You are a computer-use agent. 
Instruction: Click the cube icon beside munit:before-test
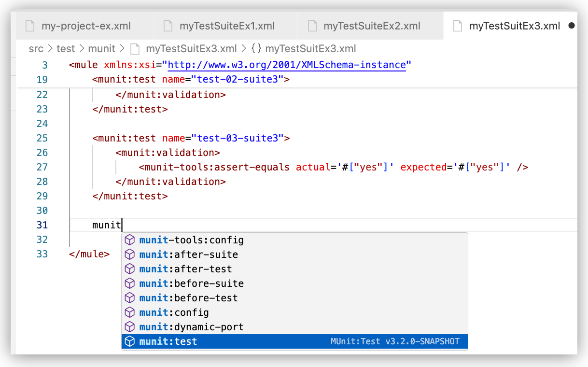coord(130,297)
